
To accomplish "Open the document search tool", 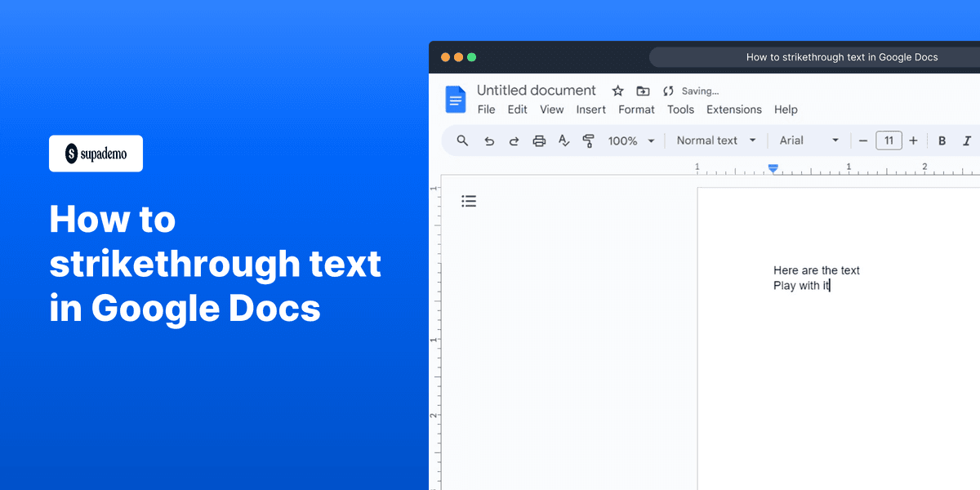I will pos(462,140).
